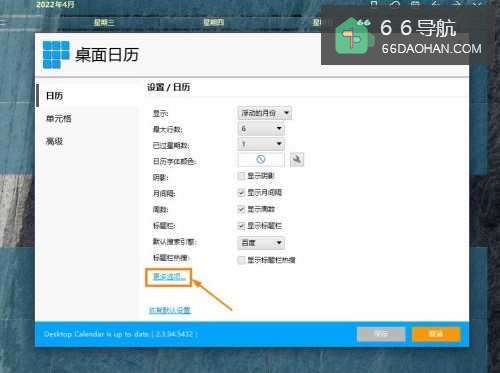Image resolution: width=500 pixels, height=373 pixels.
Task: Enable the 显示标题栏热搜 checkbox
Action: [241, 260]
